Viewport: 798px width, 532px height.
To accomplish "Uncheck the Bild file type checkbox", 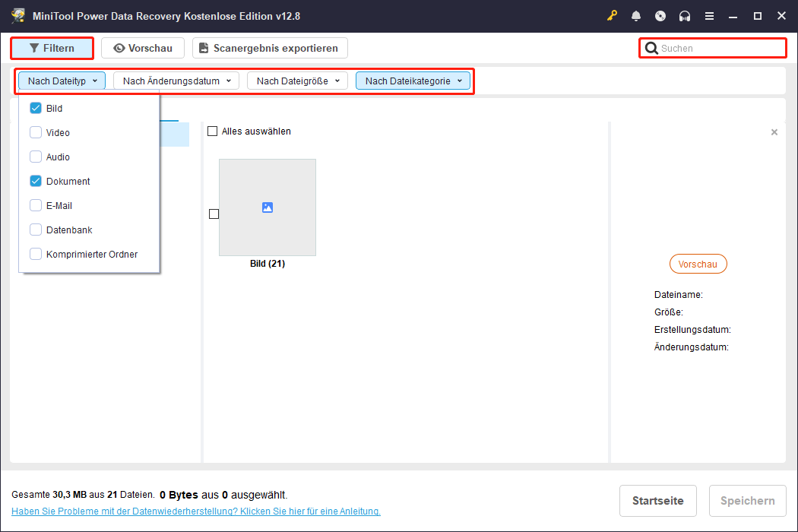I will [x=36, y=109].
